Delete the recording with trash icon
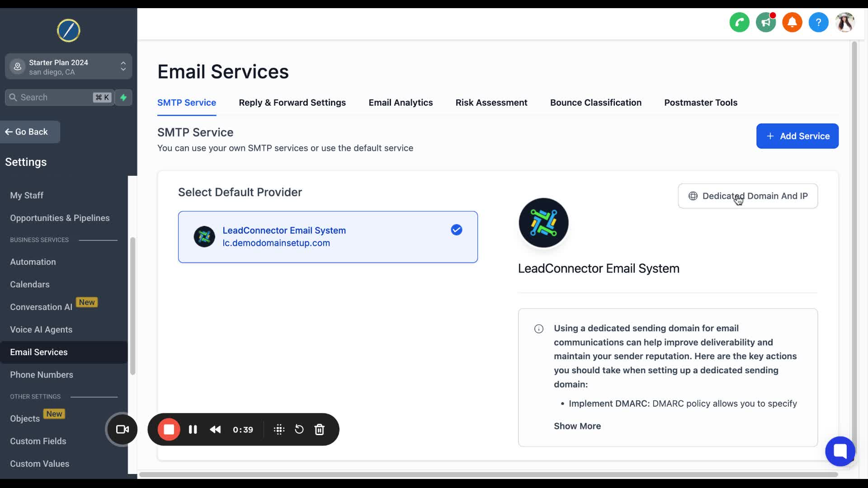 (320, 429)
